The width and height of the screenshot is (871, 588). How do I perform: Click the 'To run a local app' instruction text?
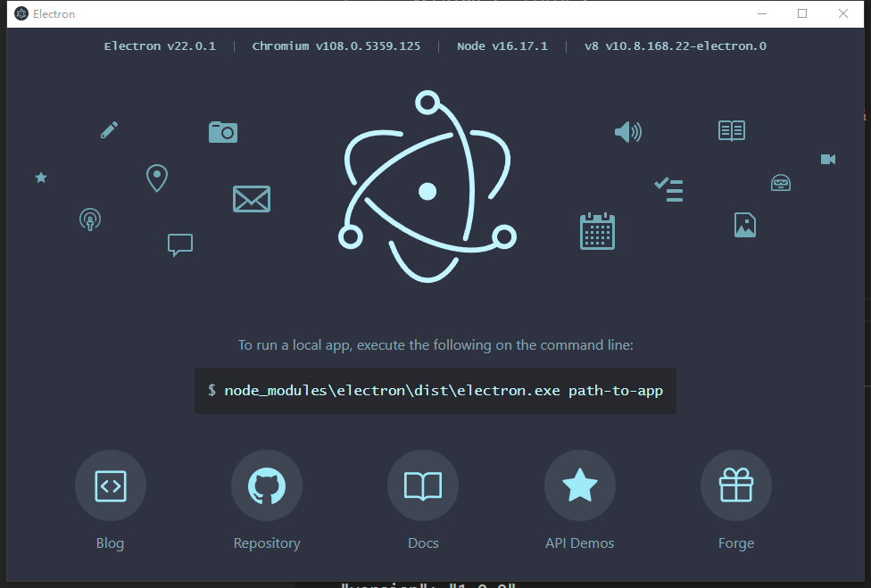click(435, 344)
